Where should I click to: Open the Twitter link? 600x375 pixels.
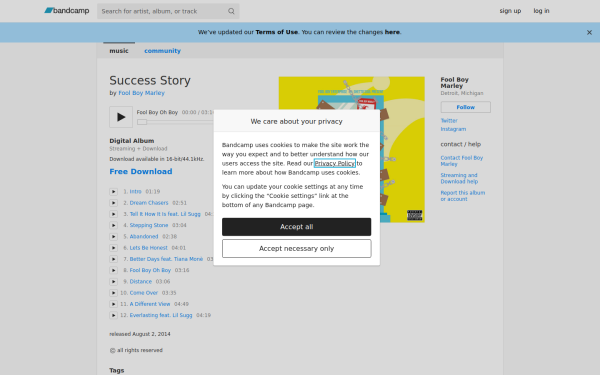449,121
